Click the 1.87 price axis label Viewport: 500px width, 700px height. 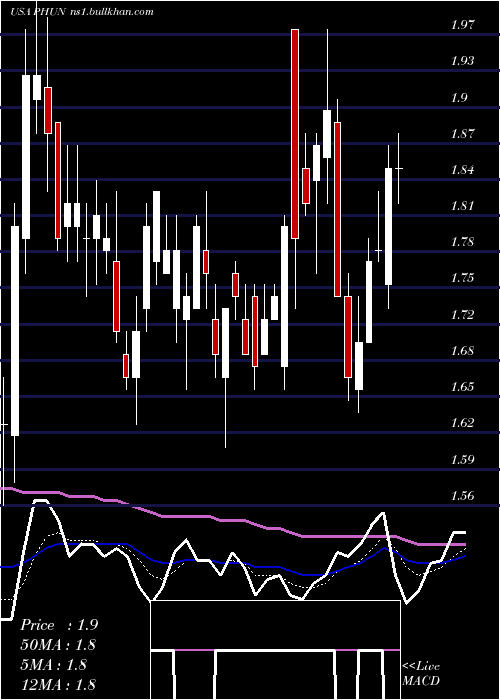[462, 133]
